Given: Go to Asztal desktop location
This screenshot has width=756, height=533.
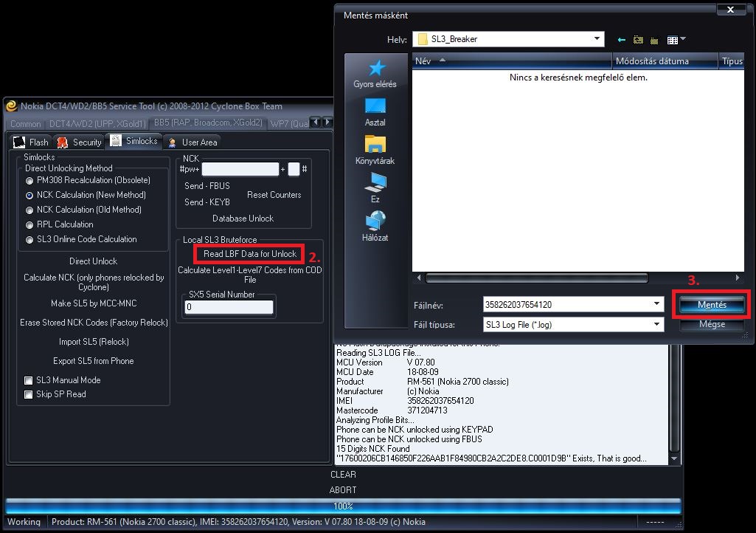Looking at the screenshot, I should [x=375, y=112].
